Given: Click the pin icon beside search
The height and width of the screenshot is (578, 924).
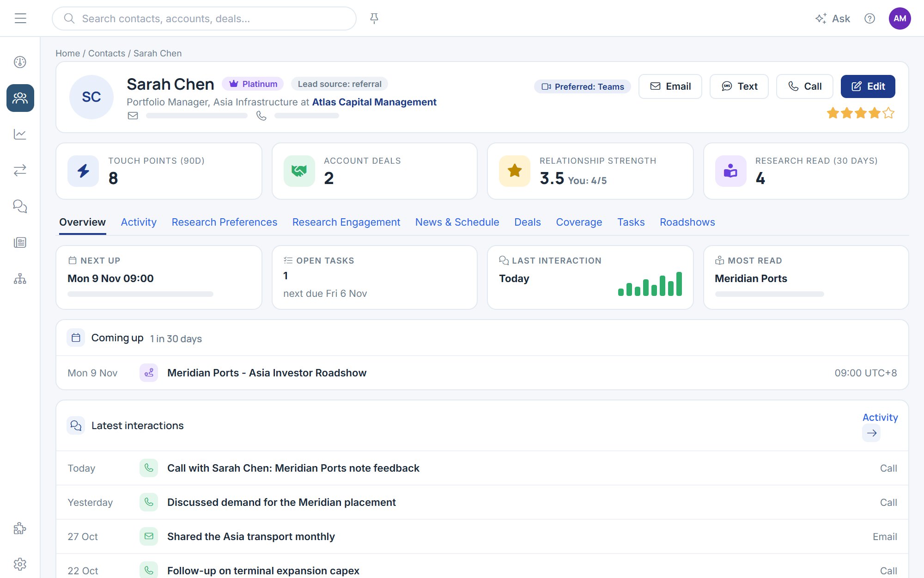Looking at the screenshot, I should point(374,18).
